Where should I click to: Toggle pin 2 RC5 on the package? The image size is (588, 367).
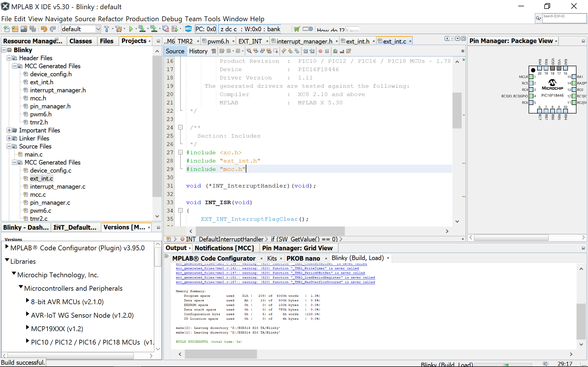click(x=531, y=83)
